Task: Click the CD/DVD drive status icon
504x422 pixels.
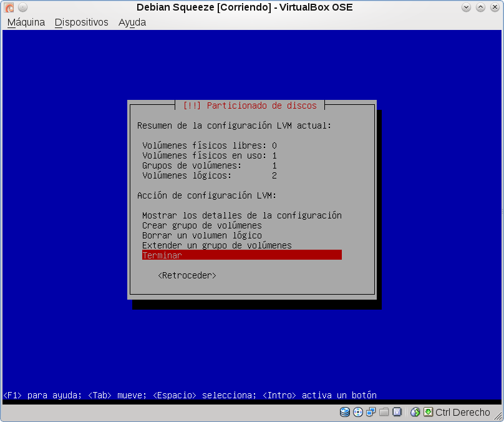Action: click(x=358, y=412)
